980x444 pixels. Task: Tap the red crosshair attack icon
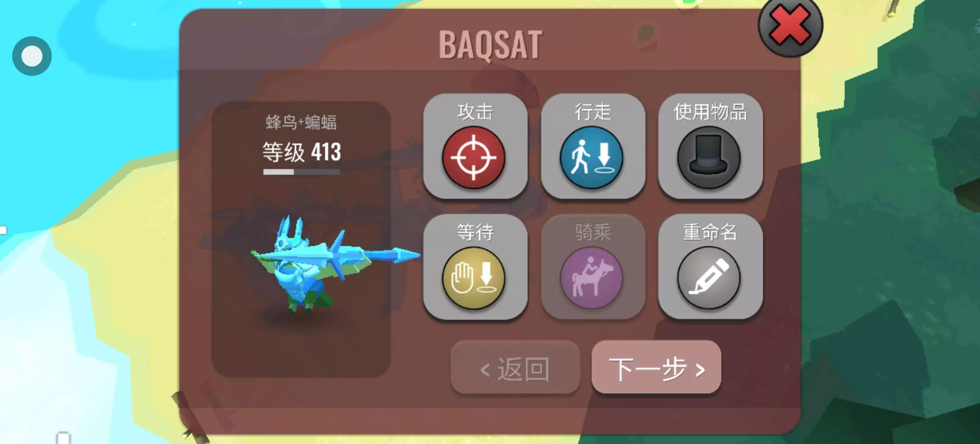(474, 157)
